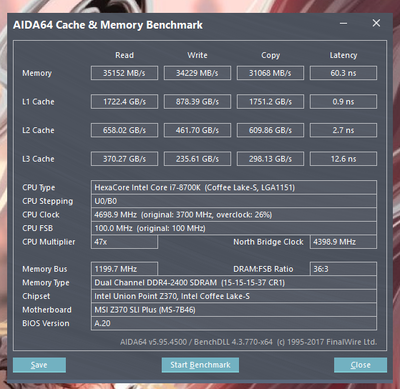The width and height of the screenshot is (400, 389).
Task: Click the Start Benchmark button
Action: [200, 365]
